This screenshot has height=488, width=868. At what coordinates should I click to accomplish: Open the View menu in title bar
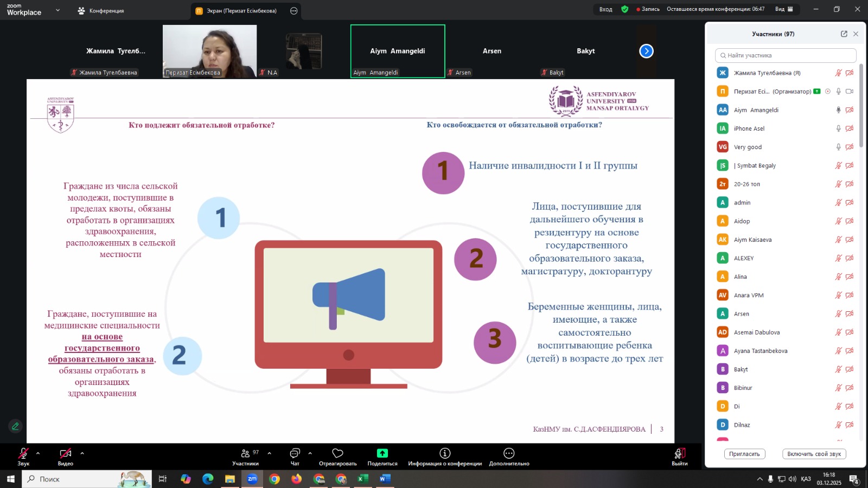pos(783,9)
